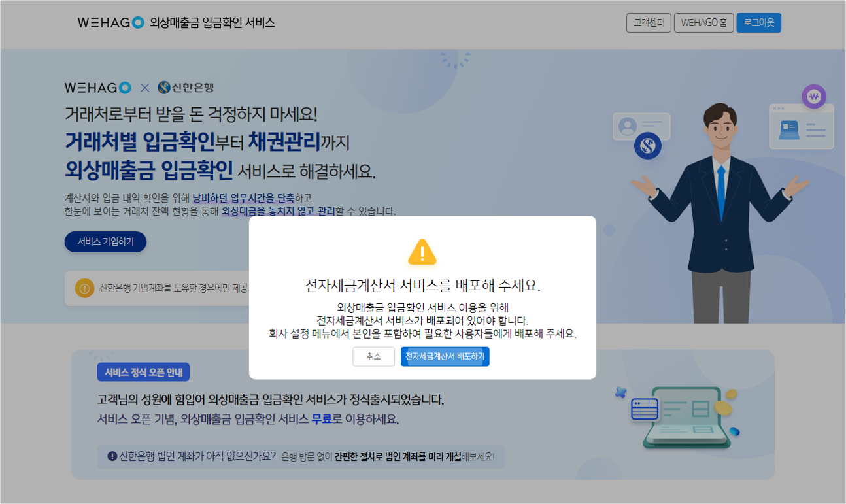The height and width of the screenshot is (504, 846).
Task: Open 고객센터 in the header
Action: (x=649, y=23)
